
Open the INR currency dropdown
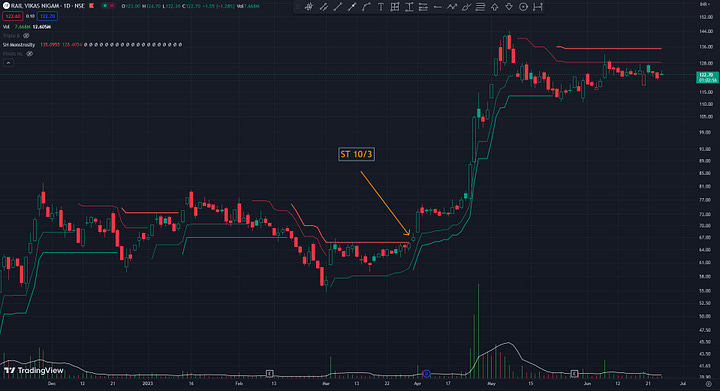pyautogui.click(x=705, y=4)
